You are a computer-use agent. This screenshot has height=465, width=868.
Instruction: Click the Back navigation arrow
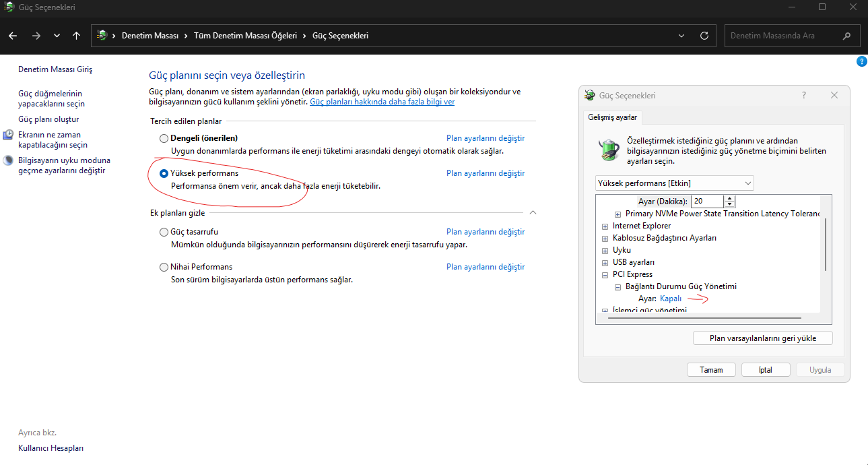pos(13,36)
